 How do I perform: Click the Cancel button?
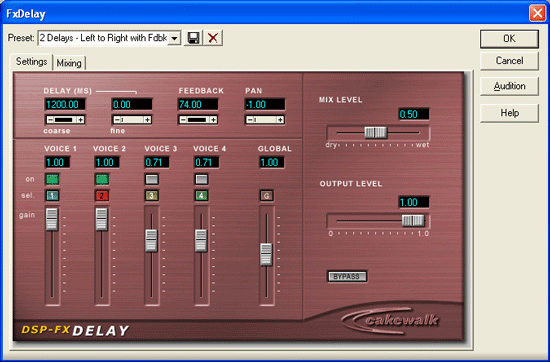click(509, 61)
